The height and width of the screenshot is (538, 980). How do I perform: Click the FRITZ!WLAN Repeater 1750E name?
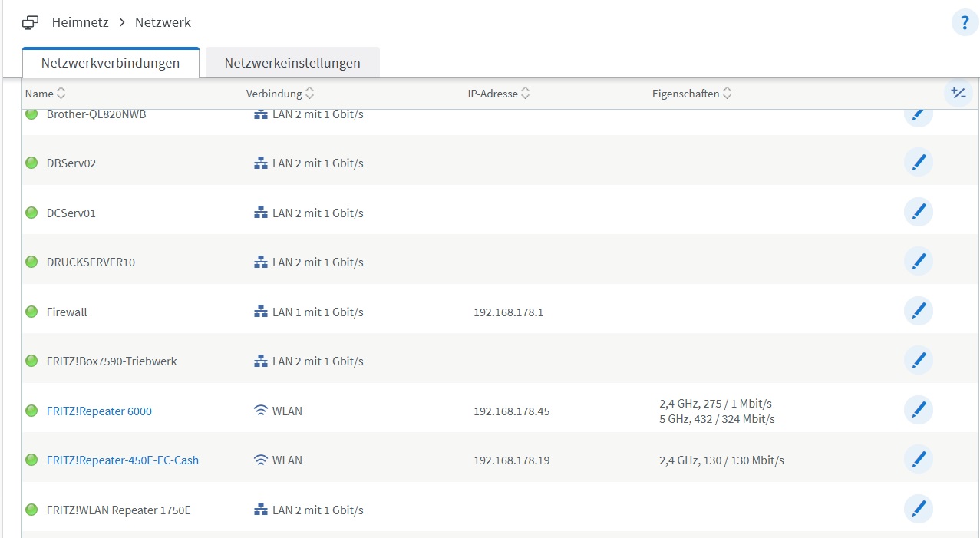[119, 510]
